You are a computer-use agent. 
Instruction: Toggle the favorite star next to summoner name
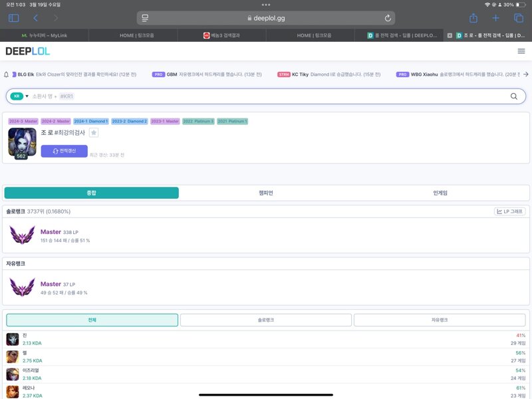coord(94,132)
